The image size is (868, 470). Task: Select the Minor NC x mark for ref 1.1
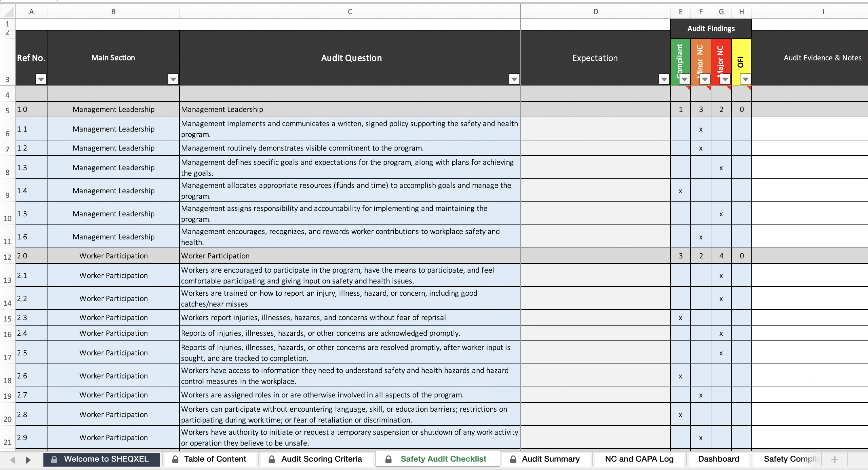701,129
